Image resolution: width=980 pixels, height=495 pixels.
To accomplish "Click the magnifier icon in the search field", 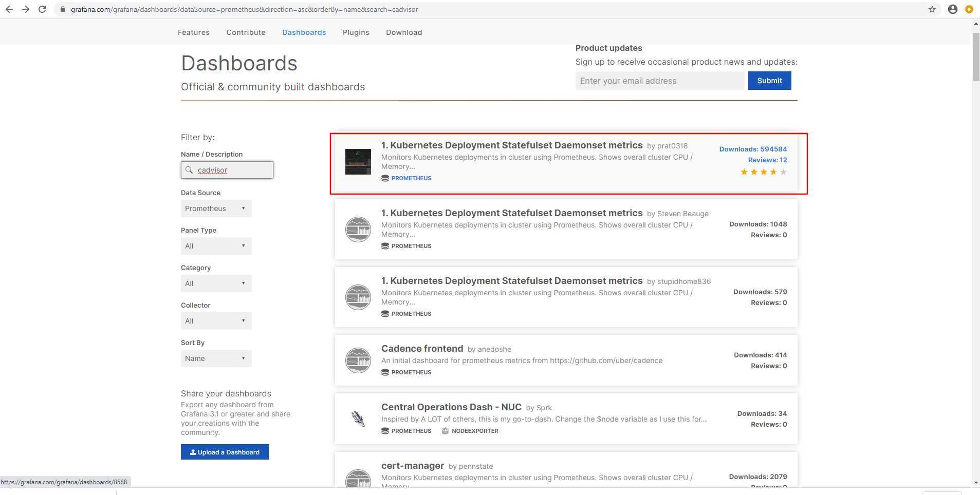I will [x=189, y=170].
